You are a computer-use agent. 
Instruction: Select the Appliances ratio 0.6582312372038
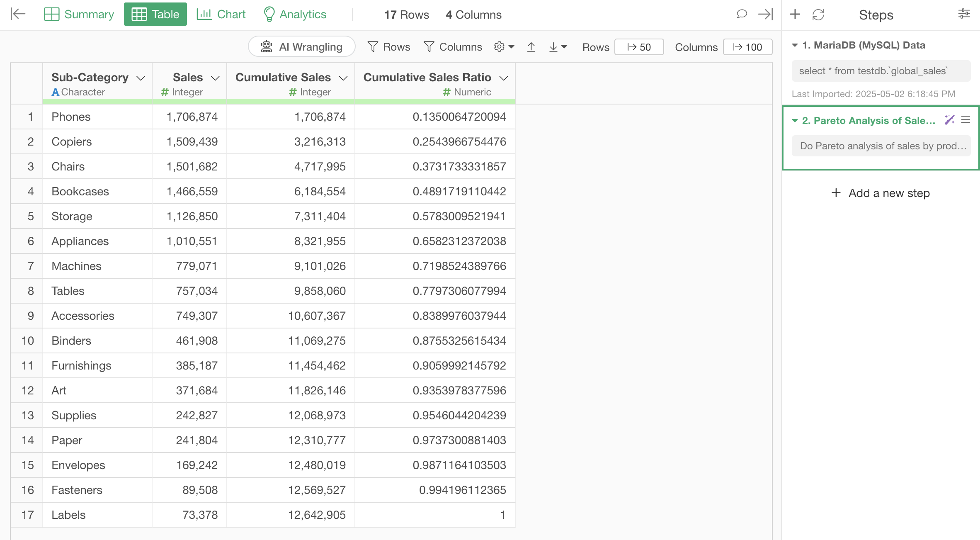(435, 241)
